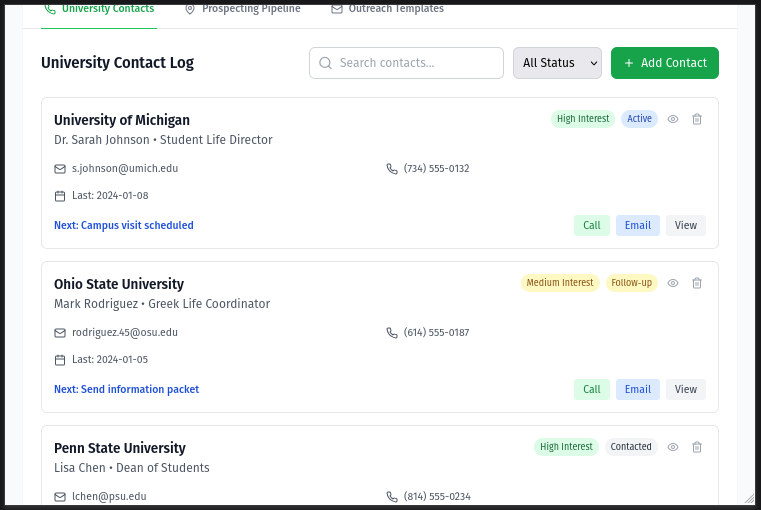Click the Prospecting Pipeline map pin icon
This screenshot has width=761, height=510.
point(190,9)
